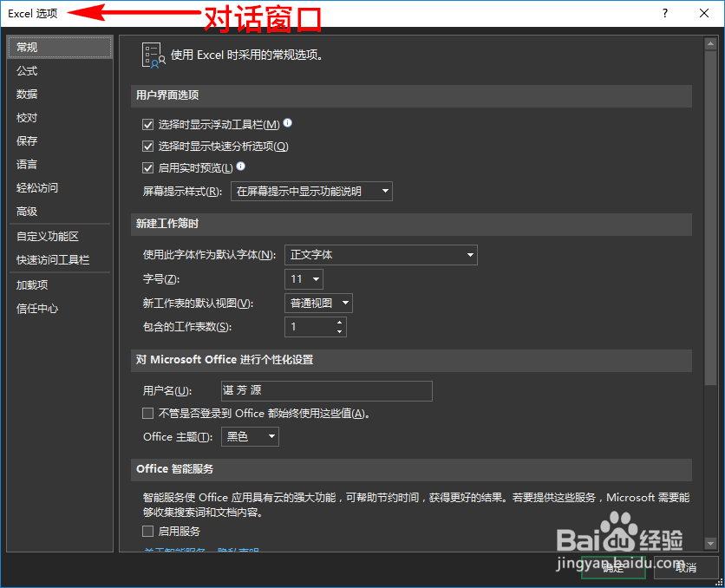Open the 自定义功能区 category
This screenshot has width=725, height=588.
[60, 236]
